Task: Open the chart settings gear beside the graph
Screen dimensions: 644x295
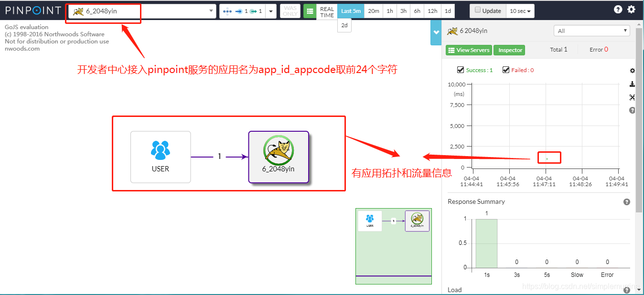Action: tap(632, 70)
